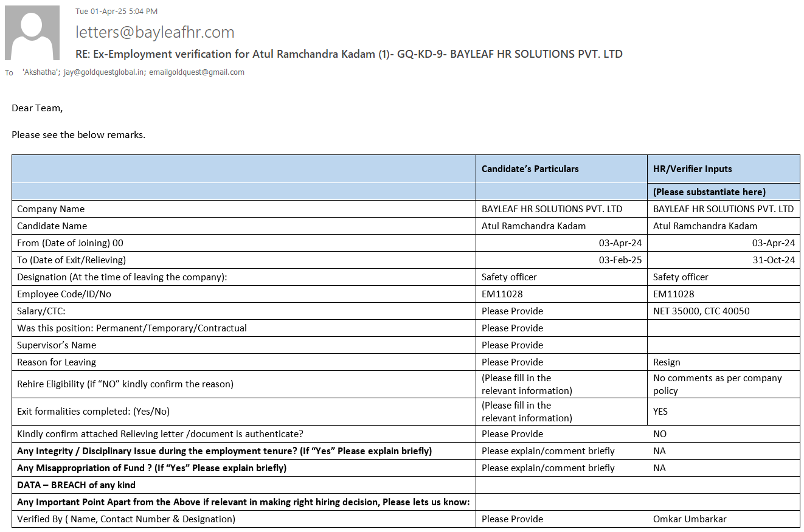Click the 'To (Date of Exit/Relieving)' label
The width and height of the screenshot is (804, 532).
pyautogui.click(x=72, y=260)
